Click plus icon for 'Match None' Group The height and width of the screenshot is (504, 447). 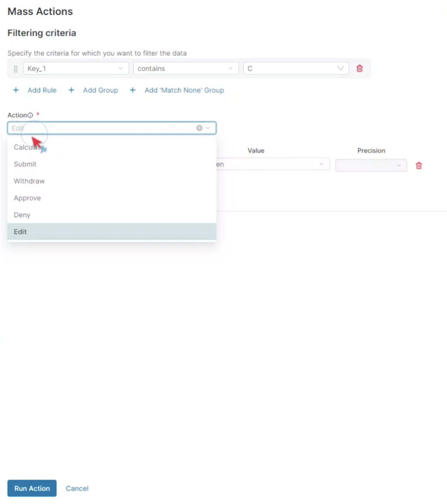click(133, 90)
